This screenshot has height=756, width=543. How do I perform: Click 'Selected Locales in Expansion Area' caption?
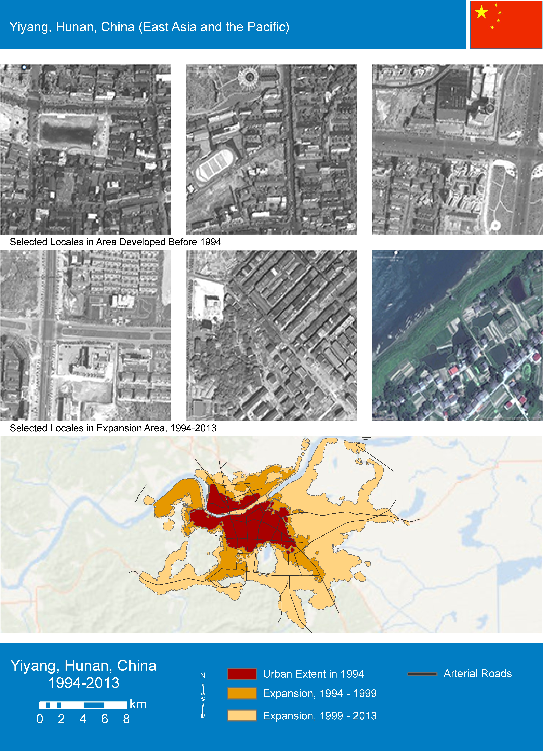tap(113, 428)
